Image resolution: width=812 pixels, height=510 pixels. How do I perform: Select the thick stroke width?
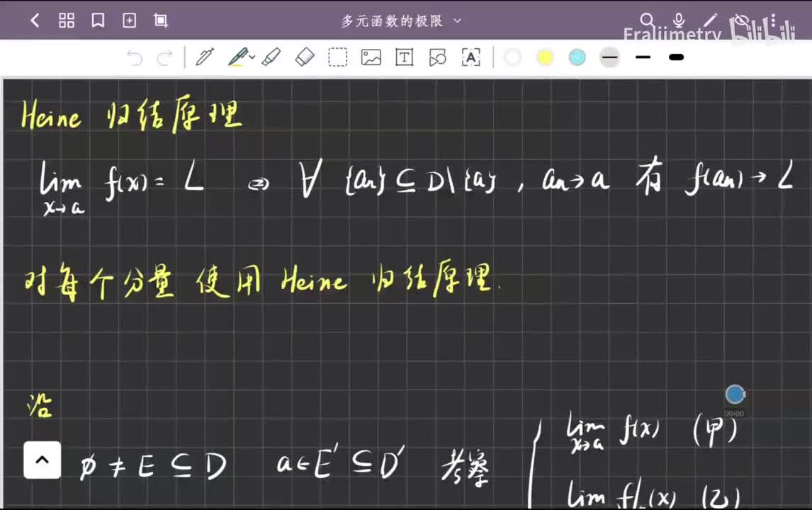[x=676, y=57]
